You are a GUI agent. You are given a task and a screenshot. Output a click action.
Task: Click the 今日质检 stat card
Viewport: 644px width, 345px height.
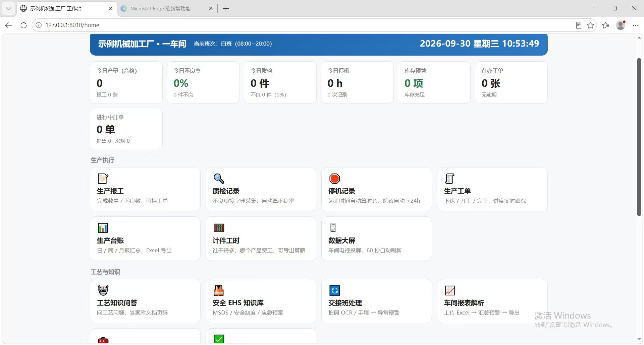pyautogui.click(x=280, y=82)
